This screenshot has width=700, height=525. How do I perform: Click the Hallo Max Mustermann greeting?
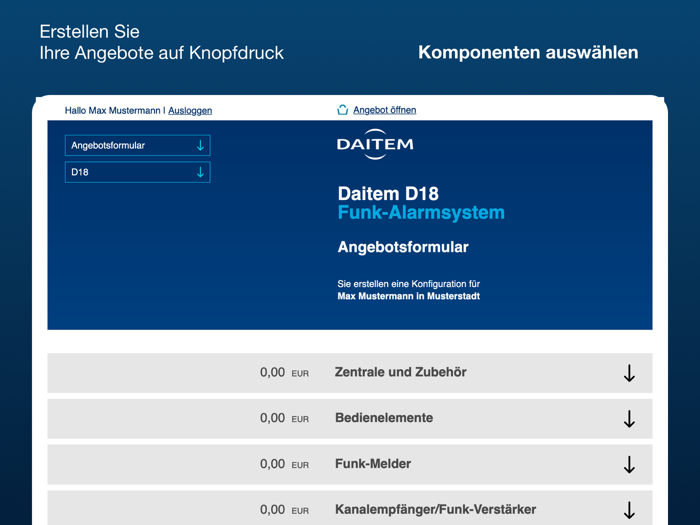tap(112, 111)
